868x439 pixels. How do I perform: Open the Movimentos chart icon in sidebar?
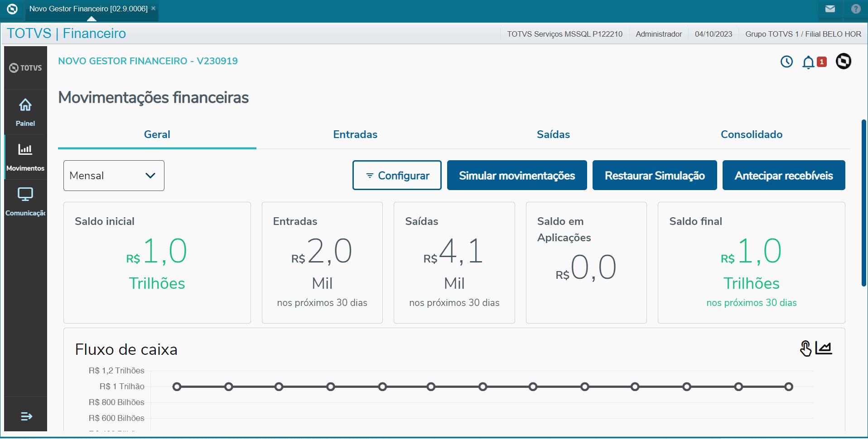pos(25,149)
